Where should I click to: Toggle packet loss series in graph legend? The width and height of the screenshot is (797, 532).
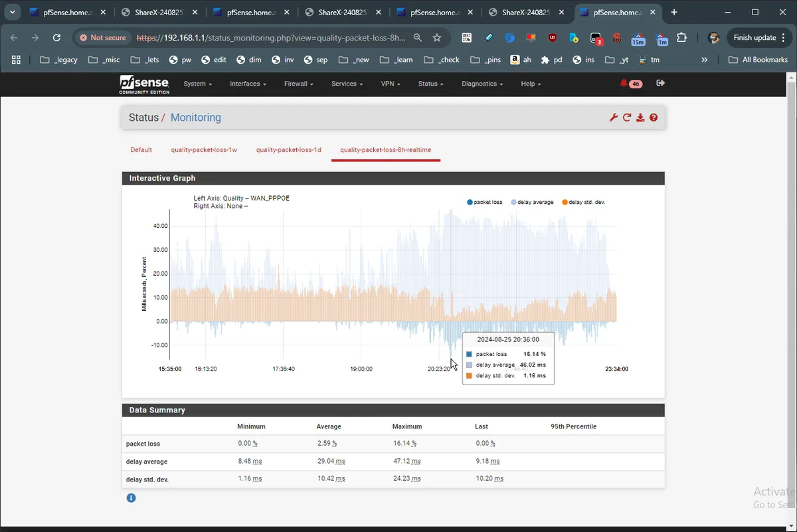tap(485, 202)
